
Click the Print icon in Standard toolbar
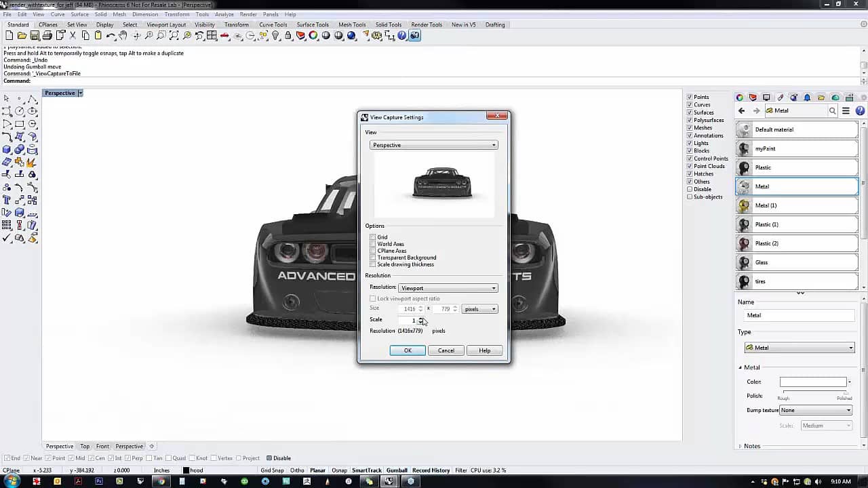point(47,36)
